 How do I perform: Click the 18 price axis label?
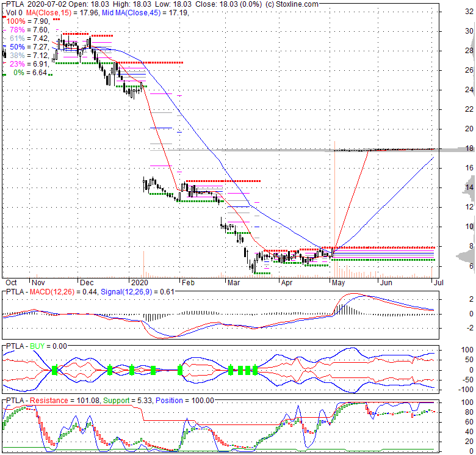[469, 148]
